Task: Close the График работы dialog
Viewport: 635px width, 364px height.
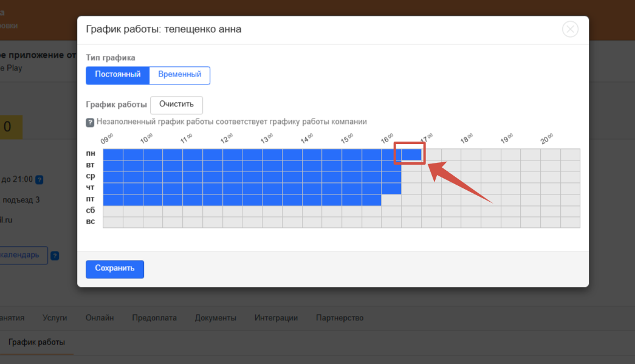Action: (570, 29)
